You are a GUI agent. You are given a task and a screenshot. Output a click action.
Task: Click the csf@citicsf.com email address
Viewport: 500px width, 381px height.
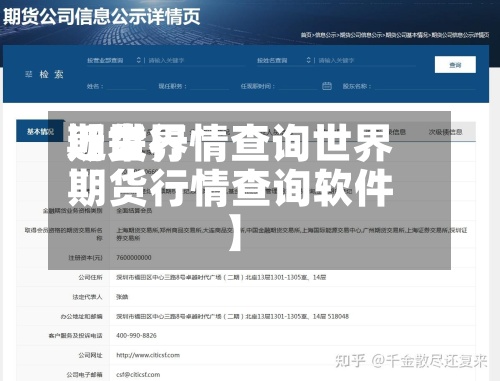[138, 375]
